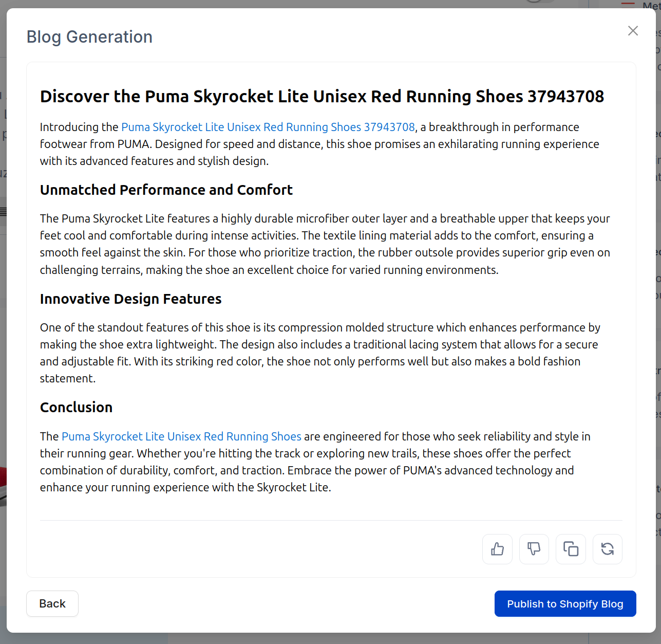Open the Puma Skyrocket link in Conclusion

pyautogui.click(x=181, y=436)
